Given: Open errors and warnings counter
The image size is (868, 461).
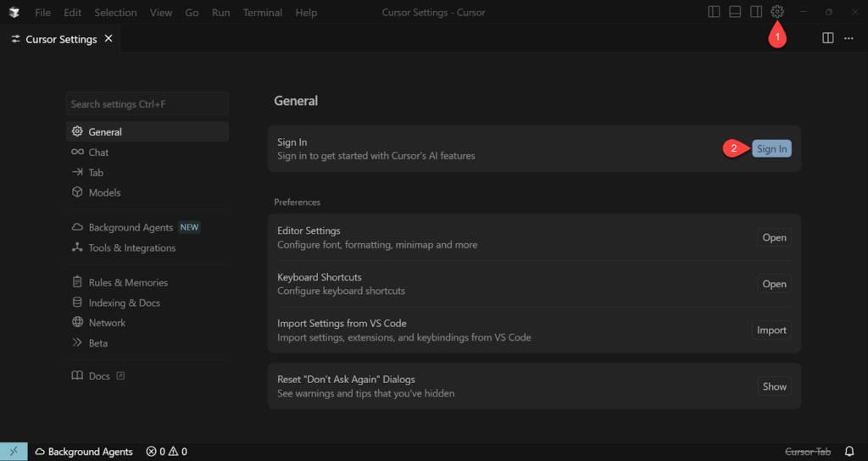Looking at the screenshot, I should [x=167, y=452].
